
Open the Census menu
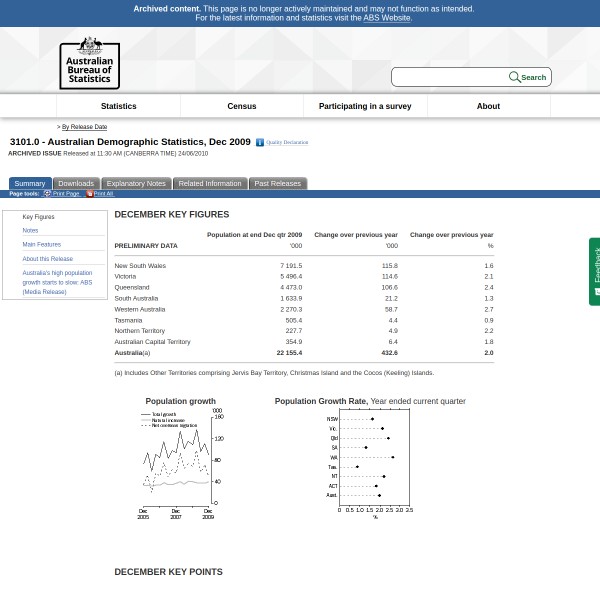(x=241, y=106)
